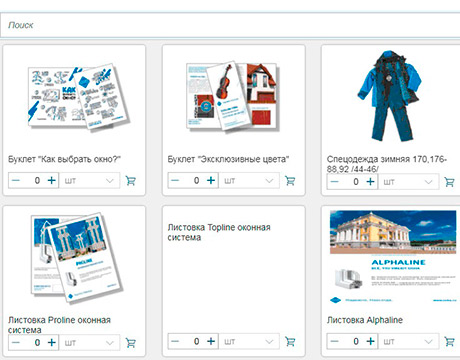Decrease quantity of Буклет "Как выбрать окно?"
The image size is (460, 360).
coord(16,180)
